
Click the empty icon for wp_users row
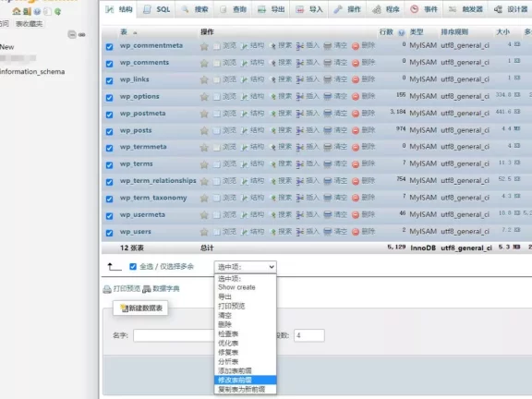click(x=327, y=233)
